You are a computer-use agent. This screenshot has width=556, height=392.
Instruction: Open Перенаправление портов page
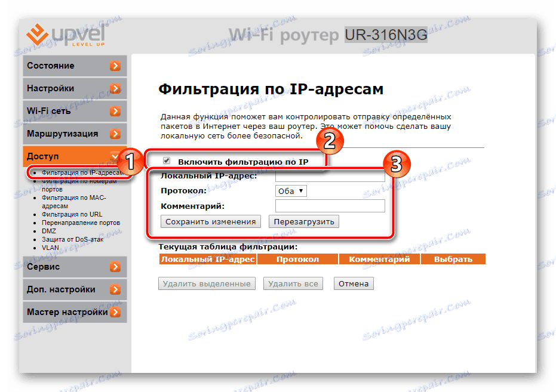tap(81, 223)
